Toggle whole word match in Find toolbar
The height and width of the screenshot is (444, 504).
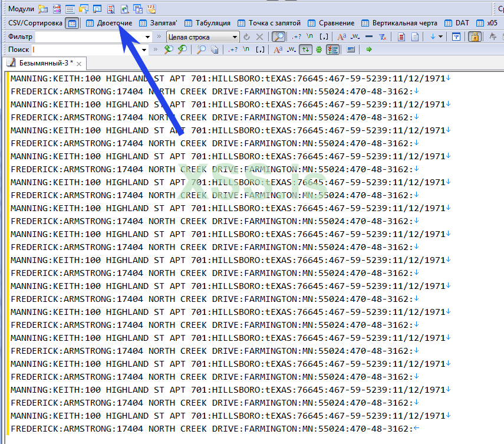point(291,50)
